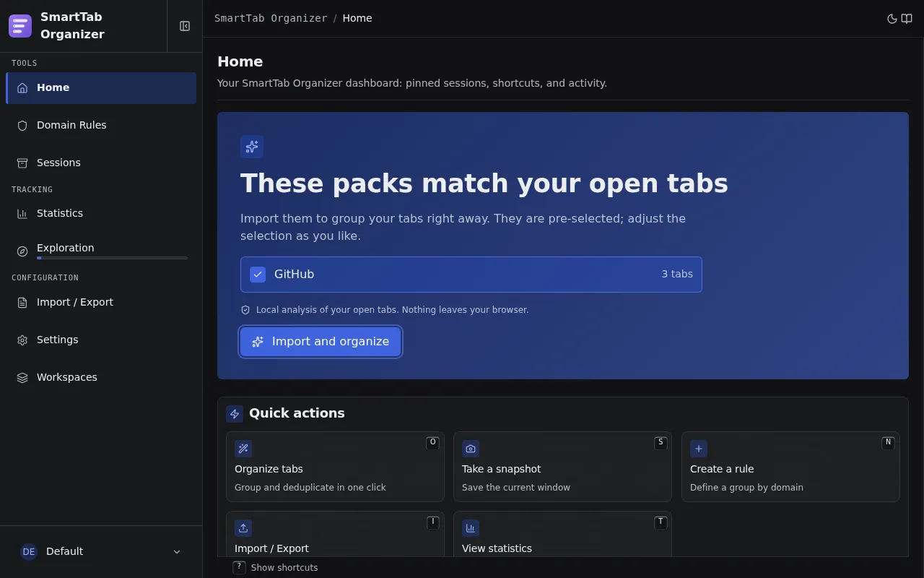Click the plus icon on Create a rule

pyautogui.click(x=699, y=449)
